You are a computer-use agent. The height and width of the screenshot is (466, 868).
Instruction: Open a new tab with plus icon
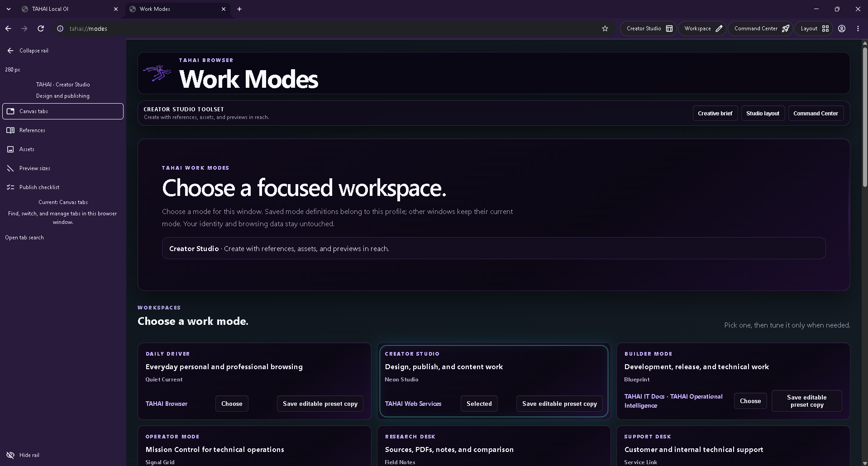coord(239,9)
